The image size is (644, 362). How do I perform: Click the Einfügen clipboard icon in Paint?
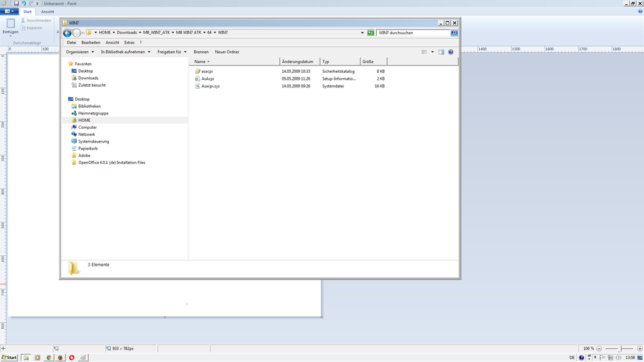(11, 23)
